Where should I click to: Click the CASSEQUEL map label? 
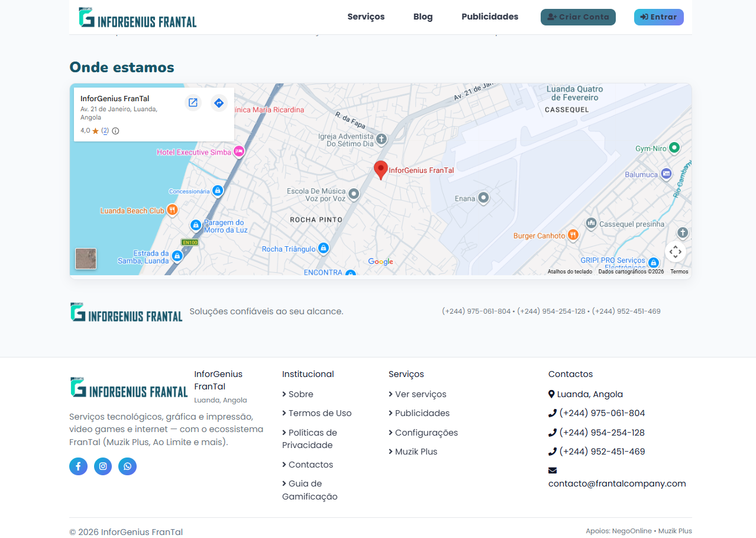pos(567,110)
